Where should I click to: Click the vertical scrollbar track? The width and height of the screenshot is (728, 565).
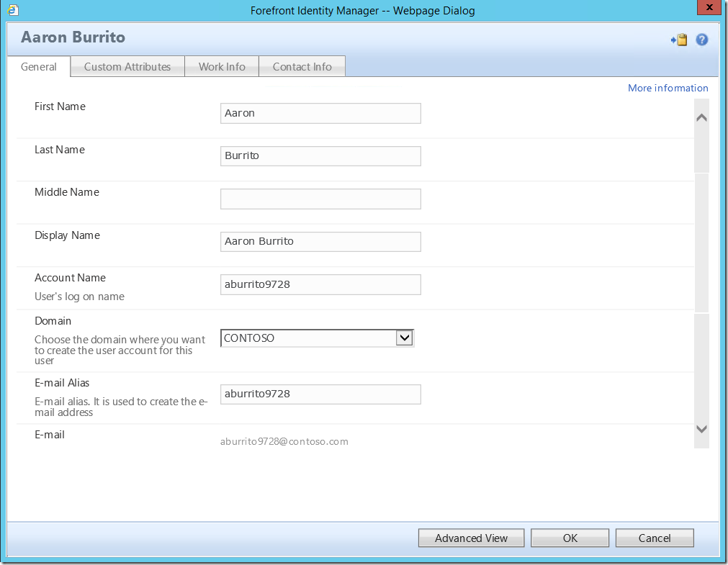coord(701,274)
